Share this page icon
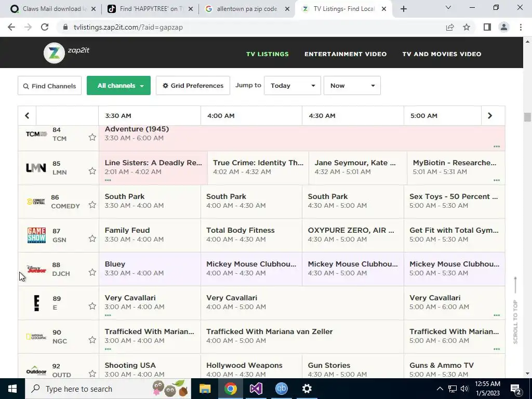The image size is (532, 399). point(450,27)
